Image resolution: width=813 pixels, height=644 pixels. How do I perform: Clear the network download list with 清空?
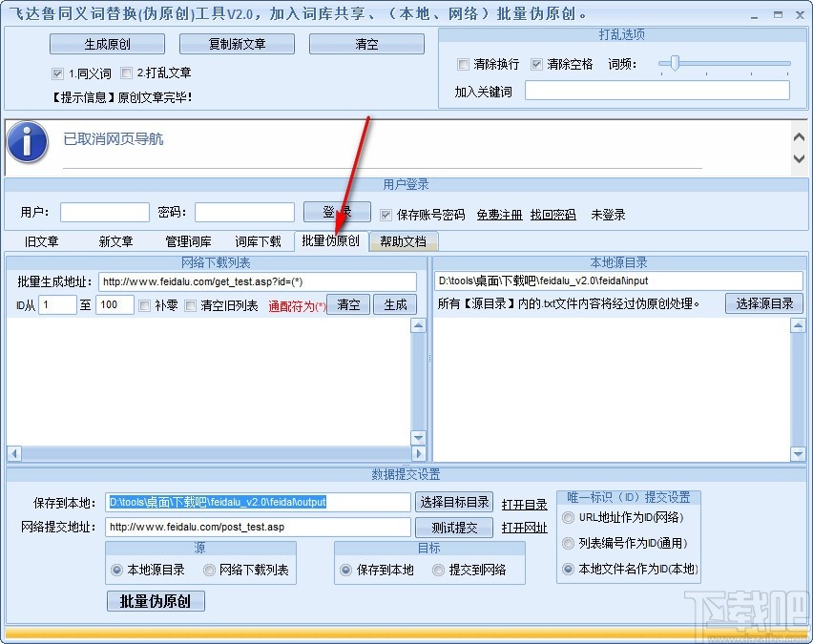(348, 304)
